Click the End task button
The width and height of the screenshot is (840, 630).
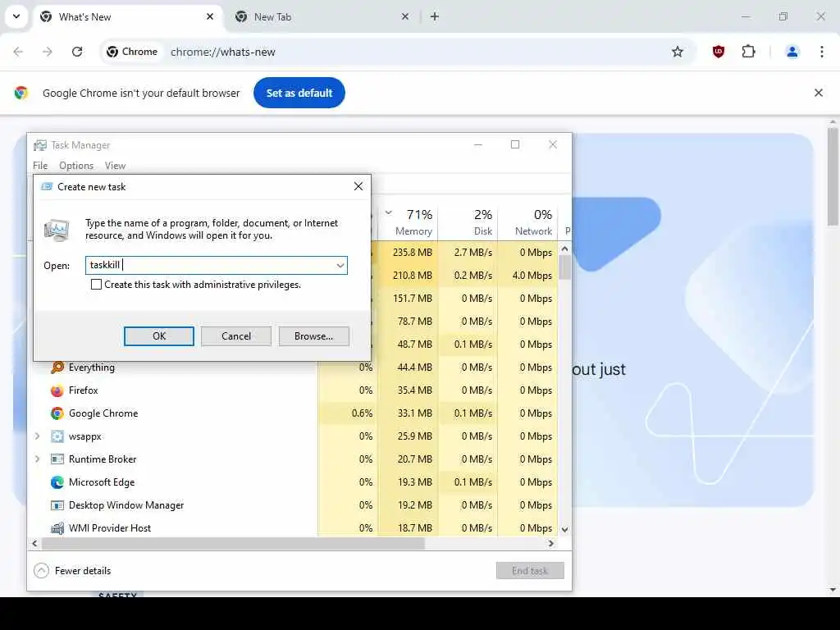(530, 571)
